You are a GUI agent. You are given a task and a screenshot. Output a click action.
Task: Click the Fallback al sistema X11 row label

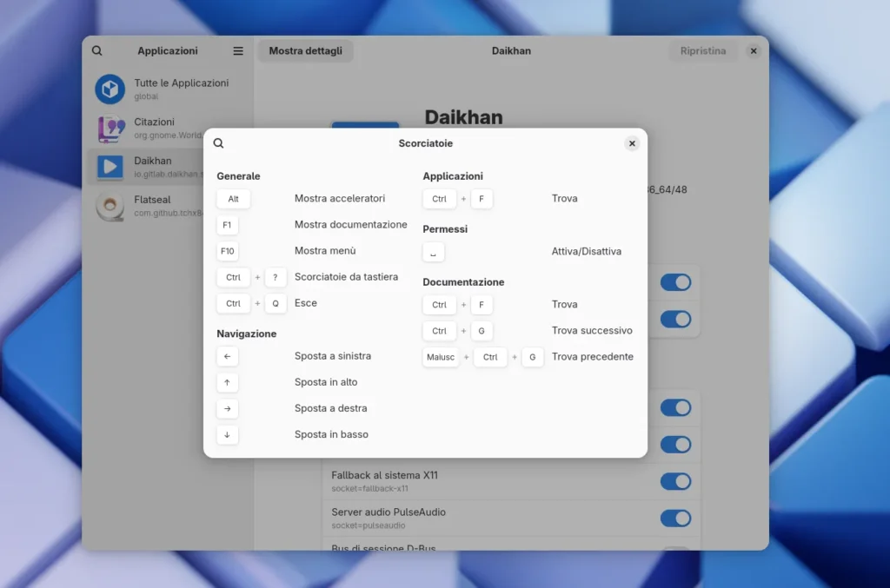tap(384, 475)
